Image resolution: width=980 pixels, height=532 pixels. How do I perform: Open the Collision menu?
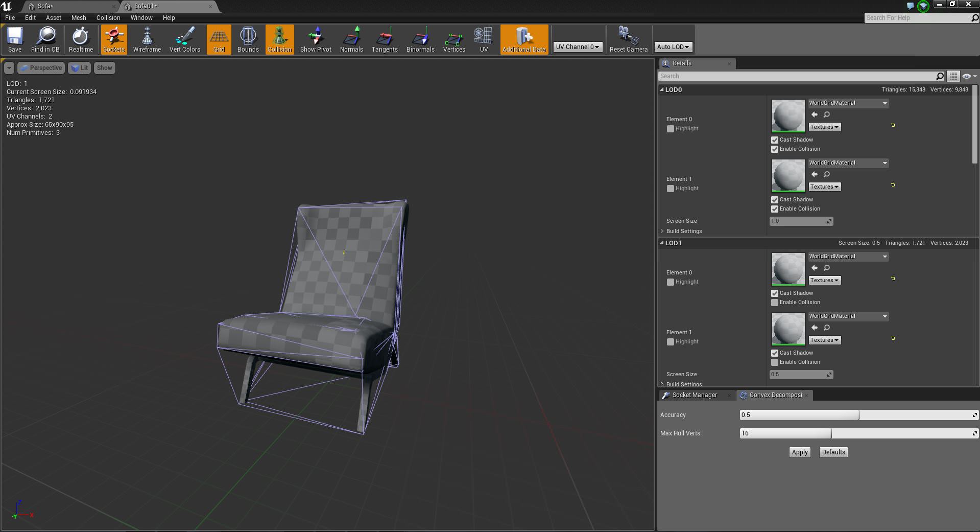click(108, 18)
